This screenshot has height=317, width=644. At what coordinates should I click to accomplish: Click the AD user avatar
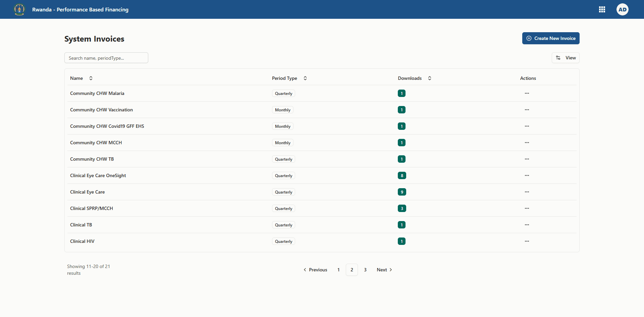pos(622,9)
